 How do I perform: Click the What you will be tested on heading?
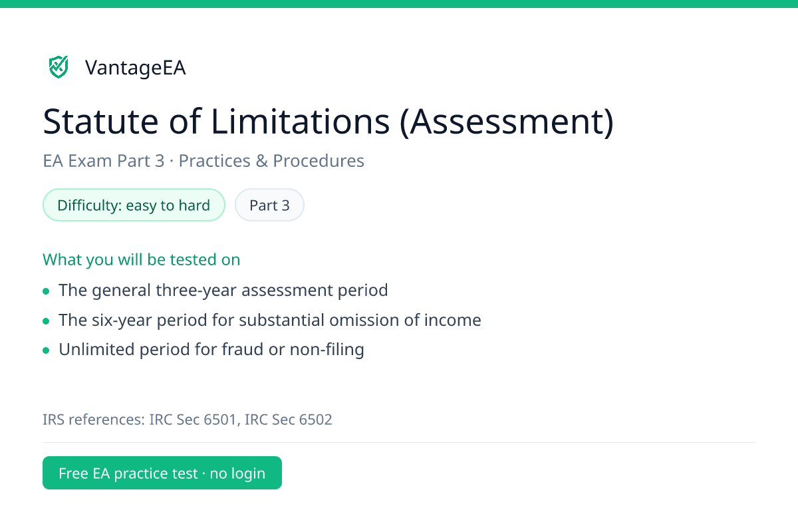[142, 259]
